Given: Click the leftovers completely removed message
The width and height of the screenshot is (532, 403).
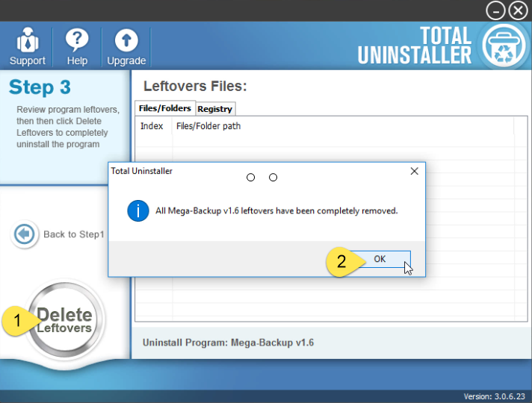Looking at the screenshot, I should click(276, 210).
